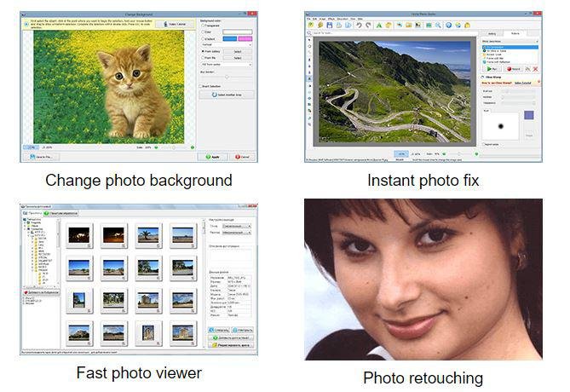
Task: Select the arrow pointer tool atop the left tool strip
Action: [309, 40]
